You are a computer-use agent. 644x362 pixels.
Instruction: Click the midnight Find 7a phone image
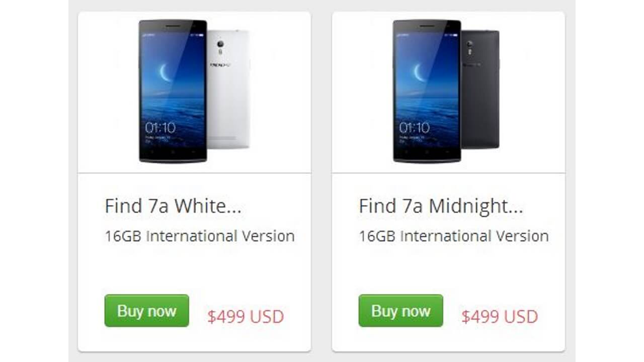tap(448, 90)
